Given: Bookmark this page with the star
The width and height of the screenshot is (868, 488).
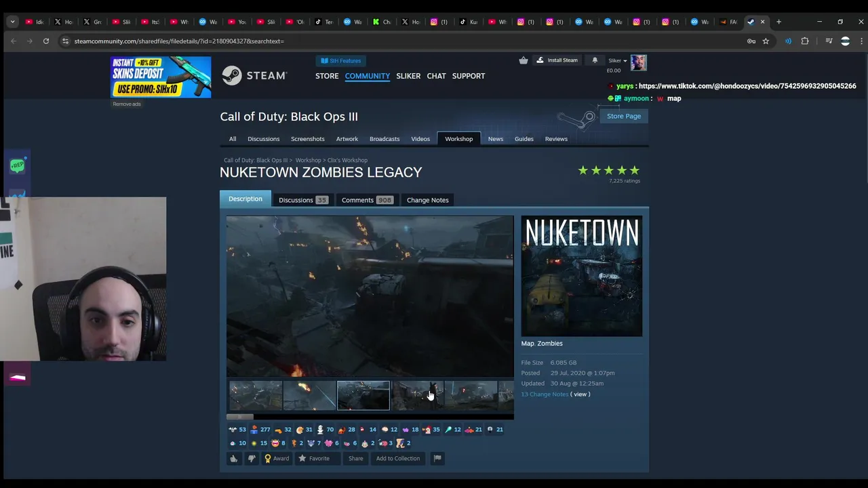Looking at the screenshot, I should pos(766,41).
